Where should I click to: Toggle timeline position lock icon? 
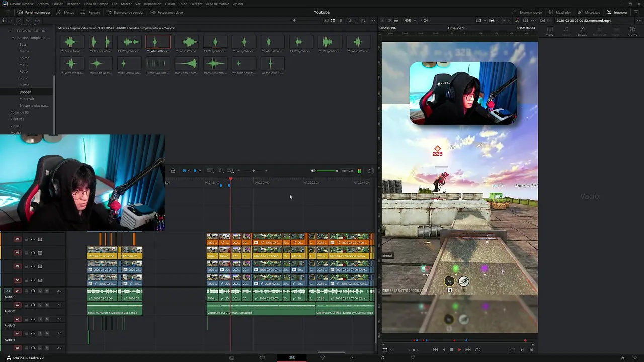173,171
